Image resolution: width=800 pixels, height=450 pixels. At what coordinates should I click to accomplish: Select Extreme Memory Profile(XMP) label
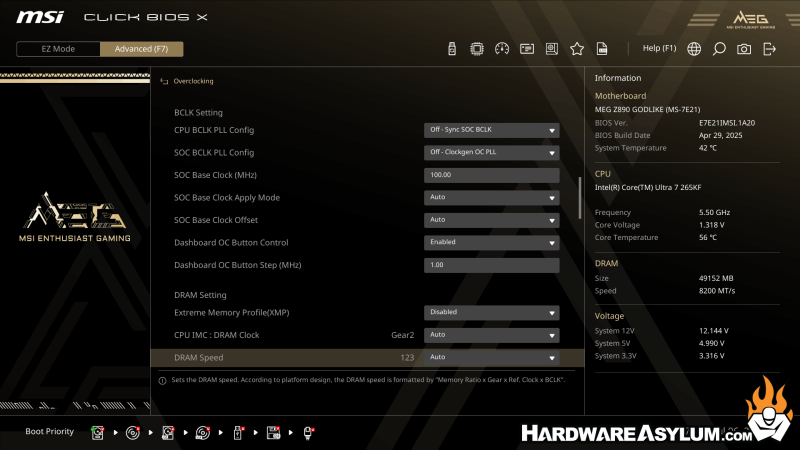(232, 312)
